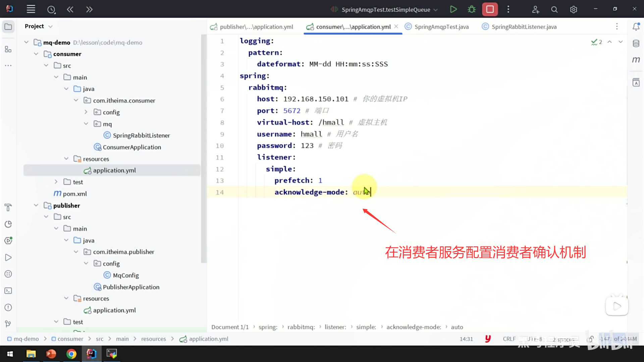
Task: Click the Debug bug icon
Action: [x=472, y=9]
